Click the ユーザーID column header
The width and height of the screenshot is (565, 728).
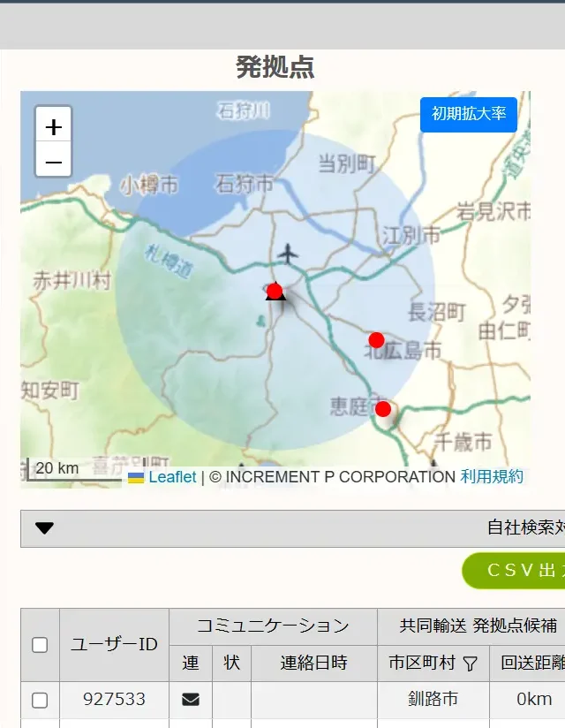pyautogui.click(x=114, y=644)
